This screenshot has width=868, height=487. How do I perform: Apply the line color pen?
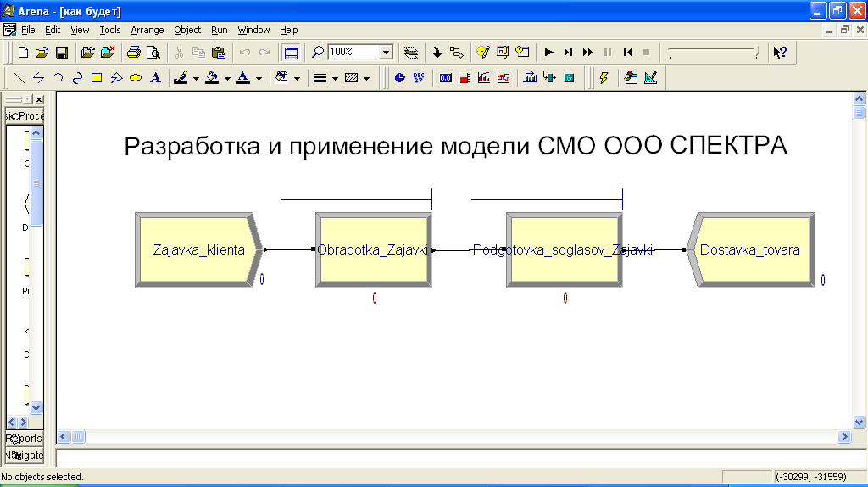click(181, 78)
